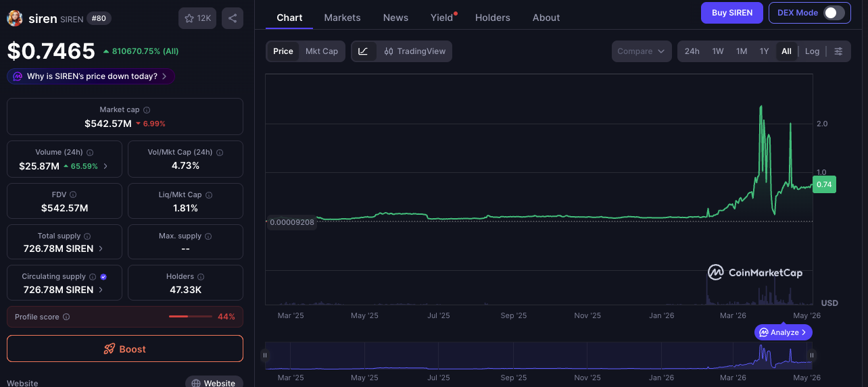Click Volume (24h) info icon
Image resolution: width=868 pixels, height=387 pixels.
90,153
